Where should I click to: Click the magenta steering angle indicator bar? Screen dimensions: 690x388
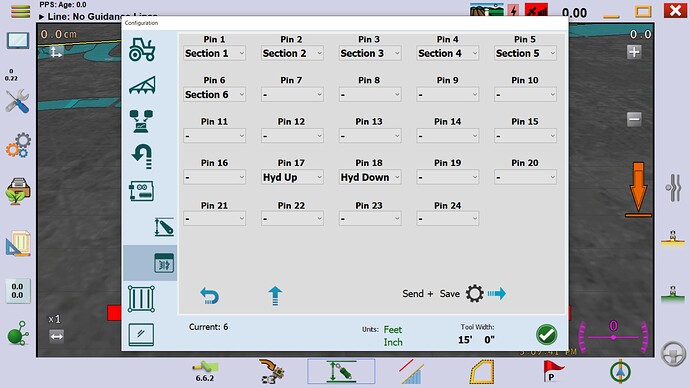pos(613,337)
